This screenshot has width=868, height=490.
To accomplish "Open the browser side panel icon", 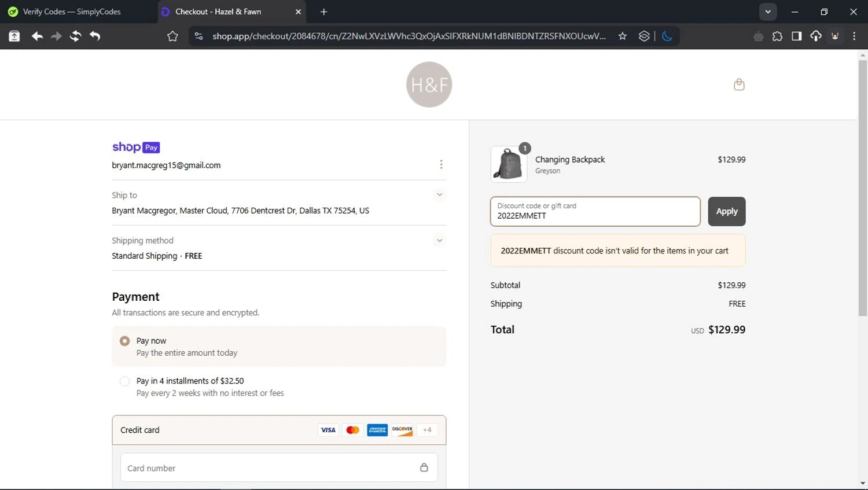I will (x=797, y=36).
